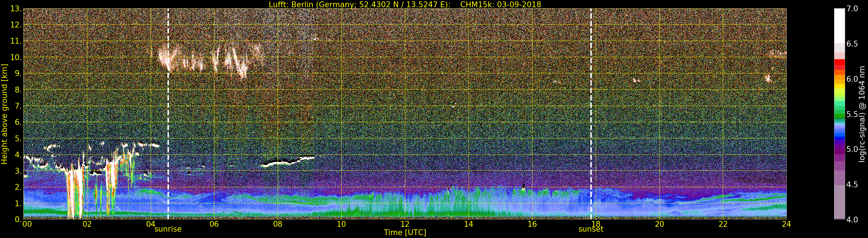Click the '10' time tick label
Viewport: 868px width, 238px height.
point(341,224)
